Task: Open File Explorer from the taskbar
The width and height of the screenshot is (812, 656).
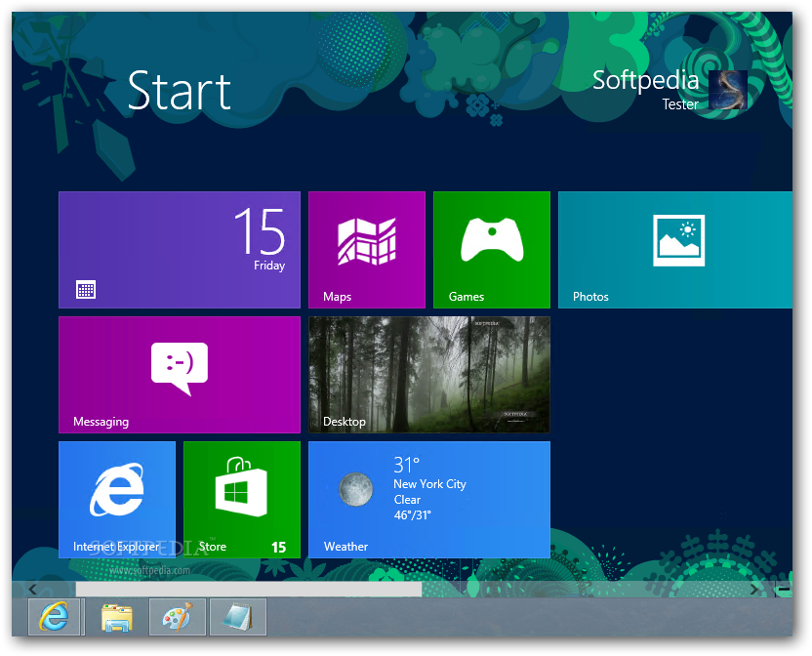Action: [116, 617]
